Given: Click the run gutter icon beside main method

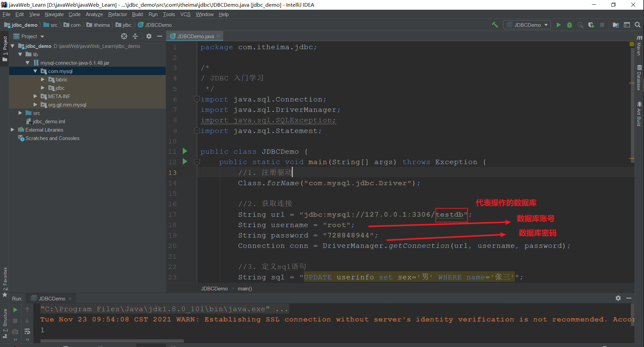Looking at the screenshot, I should [185, 161].
